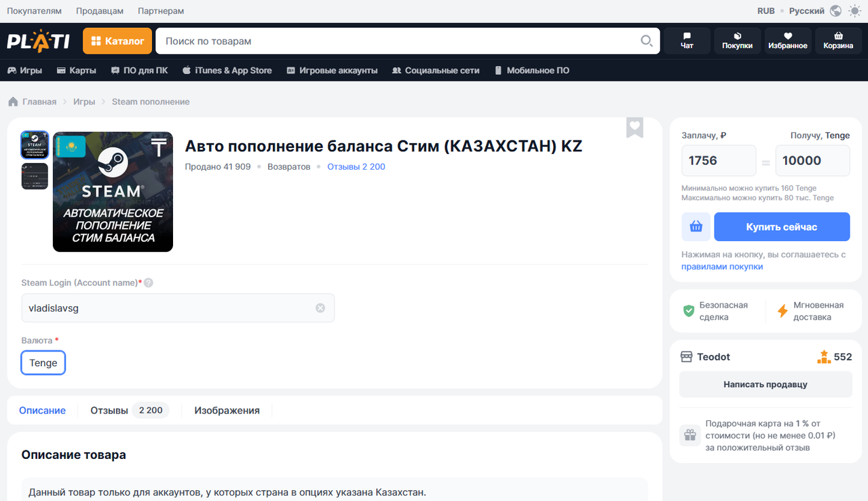Screen dimensions: 868x501
Task: Select the second product thumbnail
Action: point(35,177)
